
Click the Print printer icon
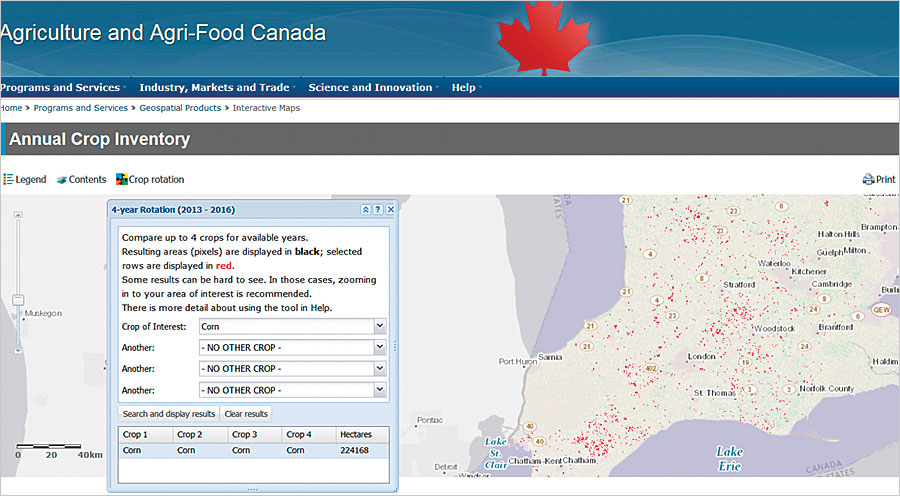[x=868, y=180]
